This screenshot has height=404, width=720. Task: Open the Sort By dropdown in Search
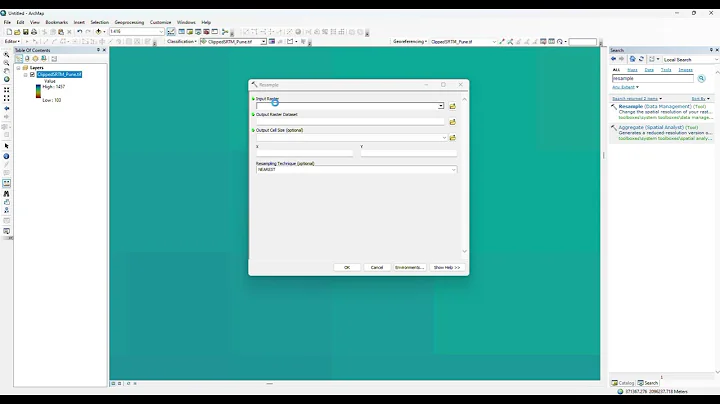(x=701, y=99)
